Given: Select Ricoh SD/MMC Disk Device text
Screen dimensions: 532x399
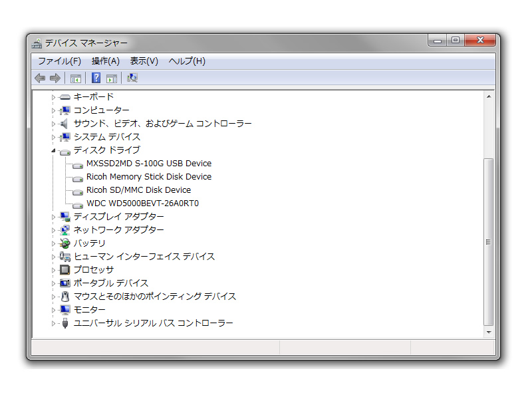Looking at the screenshot, I should click(139, 190).
